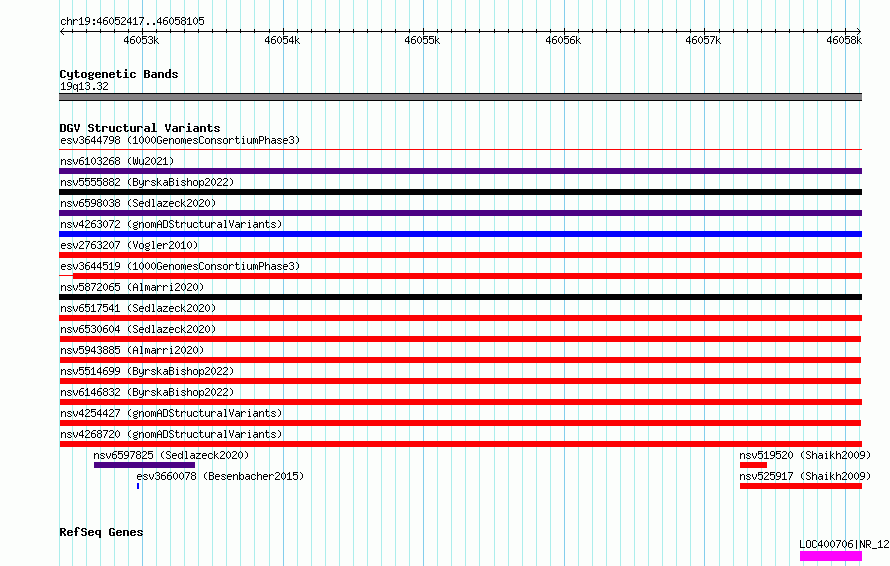Select the red bar under nsv5943885
This screenshot has height=566, width=890.
point(460,360)
